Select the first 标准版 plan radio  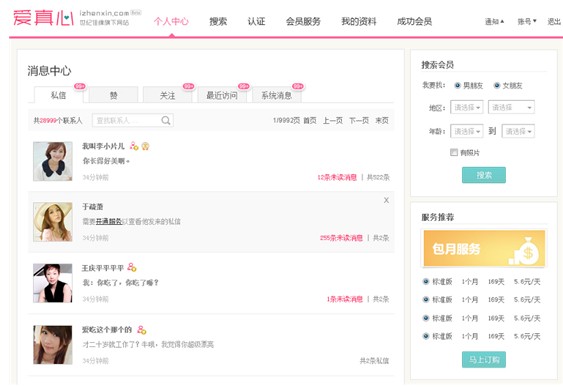[426, 281]
